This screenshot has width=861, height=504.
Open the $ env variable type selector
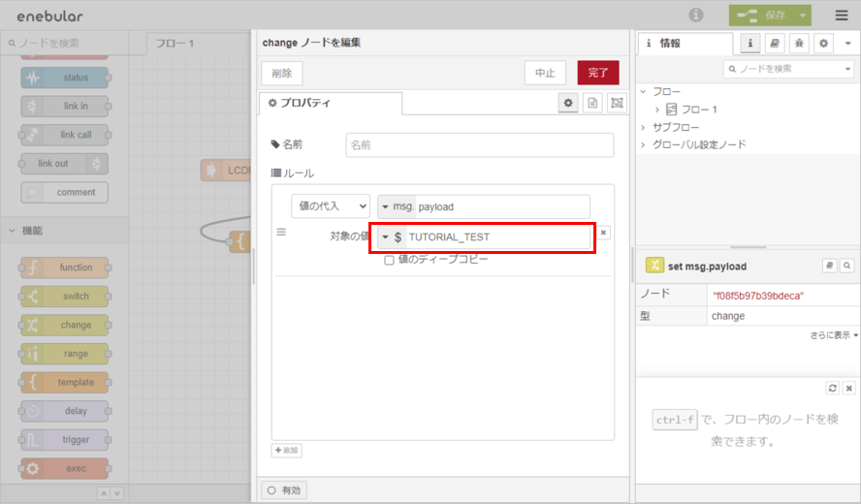coord(392,237)
